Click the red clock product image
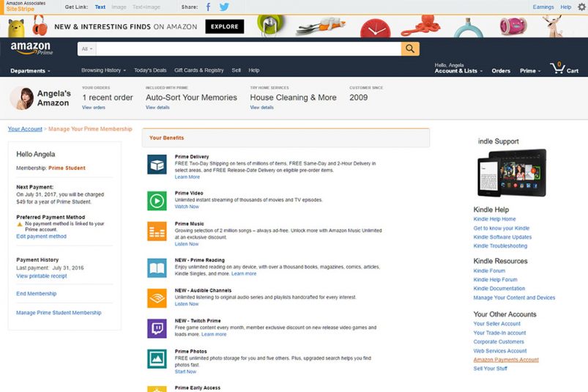 click(376, 29)
